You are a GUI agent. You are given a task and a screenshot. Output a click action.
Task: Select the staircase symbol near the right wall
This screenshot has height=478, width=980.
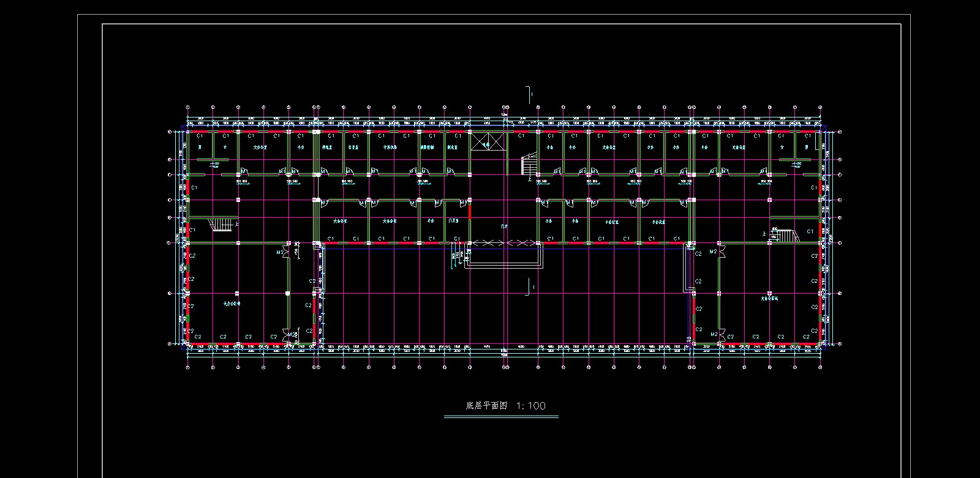point(785,235)
